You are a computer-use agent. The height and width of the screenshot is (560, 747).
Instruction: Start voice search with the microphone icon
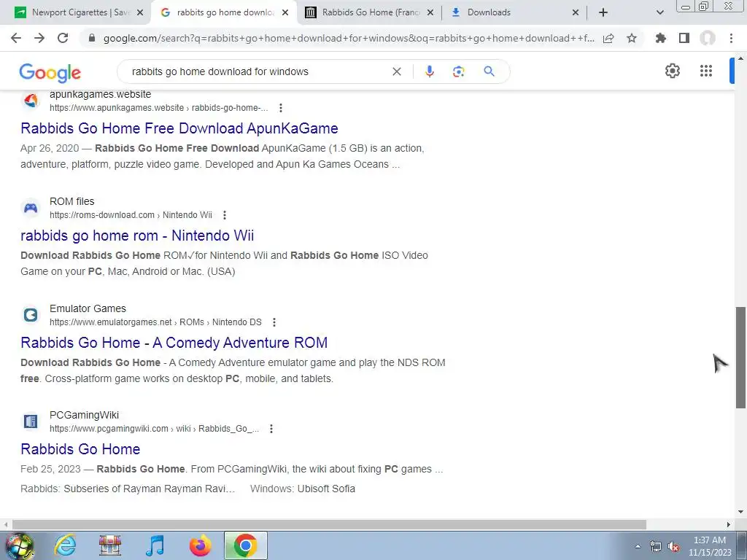coord(429,71)
